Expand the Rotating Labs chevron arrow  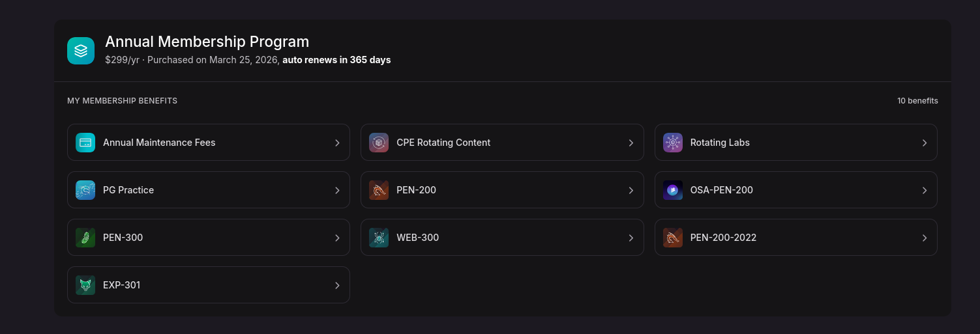click(925, 143)
